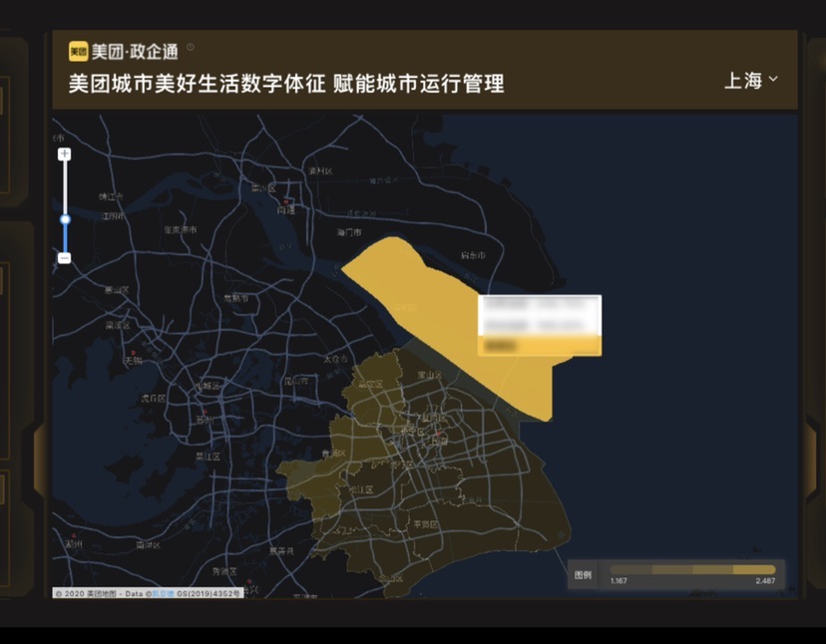This screenshot has width=826, height=644.
Task: Click the 常熟市 map label
Action: pyautogui.click(x=236, y=298)
